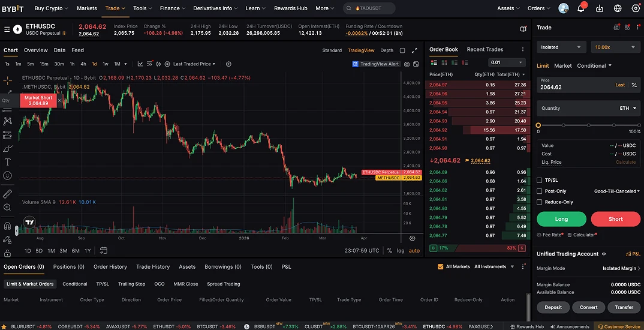Enable the TP/SL checkbox

[540, 181]
